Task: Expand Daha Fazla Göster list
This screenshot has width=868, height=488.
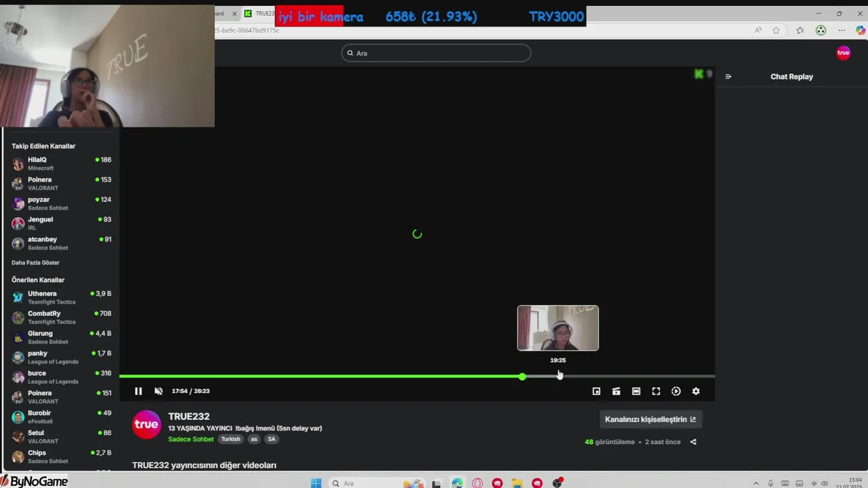Action: [x=35, y=263]
